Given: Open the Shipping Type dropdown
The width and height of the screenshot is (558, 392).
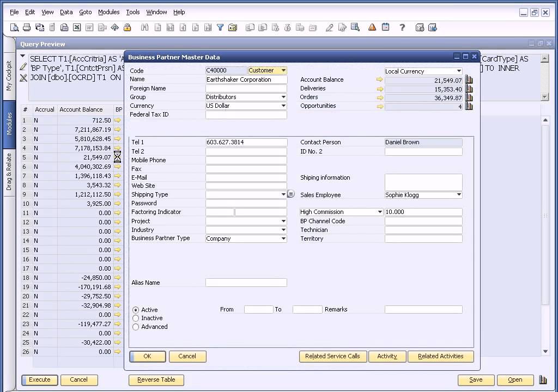Looking at the screenshot, I should 283,194.
